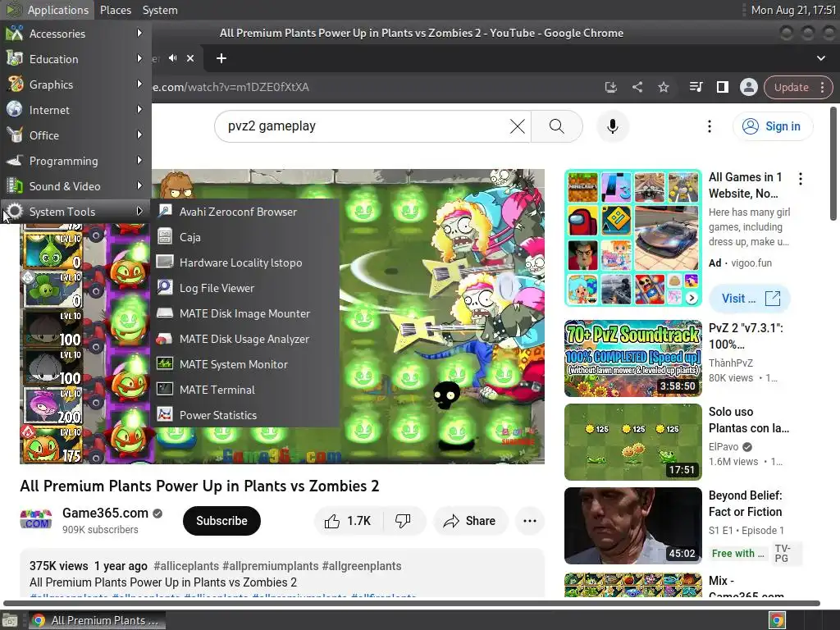Expand Sound & Video submenu arrow
This screenshot has width=840, height=630.
[139, 186]
